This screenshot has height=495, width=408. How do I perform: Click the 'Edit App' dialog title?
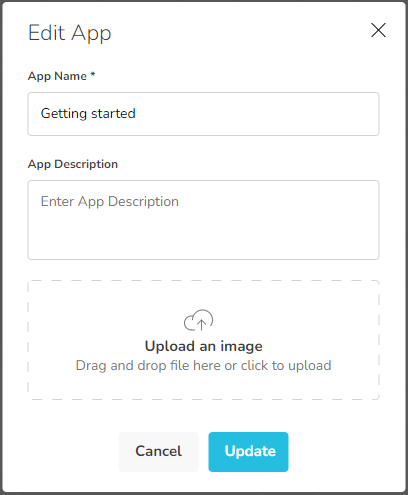(69, 33)
